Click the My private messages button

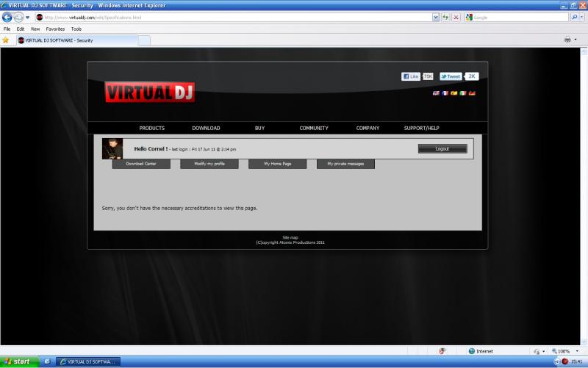[345, 164]
